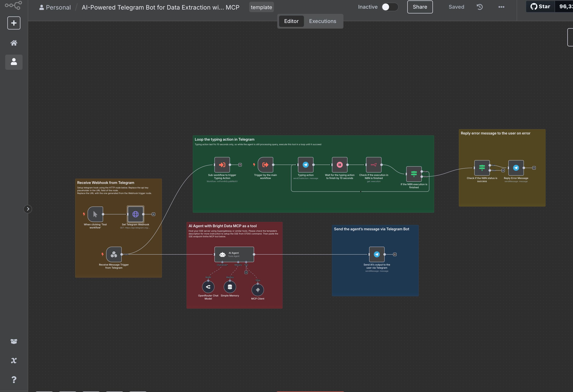This screenshot has height=392, width=573.
Task: Select the Set Telegram Webhook HTTP node
Action: (x=135, y=214)
